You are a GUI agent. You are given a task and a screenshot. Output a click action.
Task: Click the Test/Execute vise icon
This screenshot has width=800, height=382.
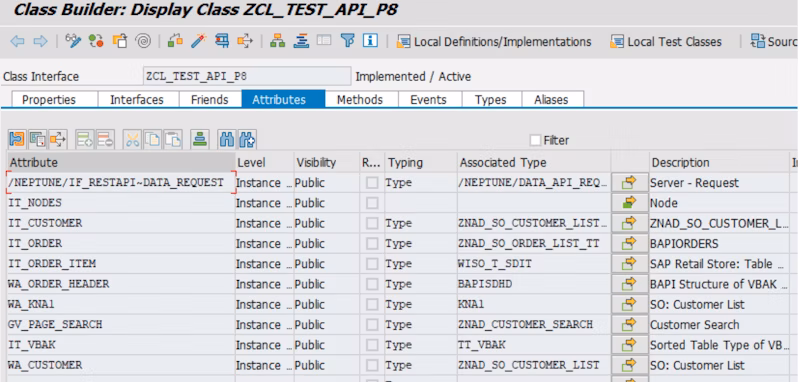point(221,41)
